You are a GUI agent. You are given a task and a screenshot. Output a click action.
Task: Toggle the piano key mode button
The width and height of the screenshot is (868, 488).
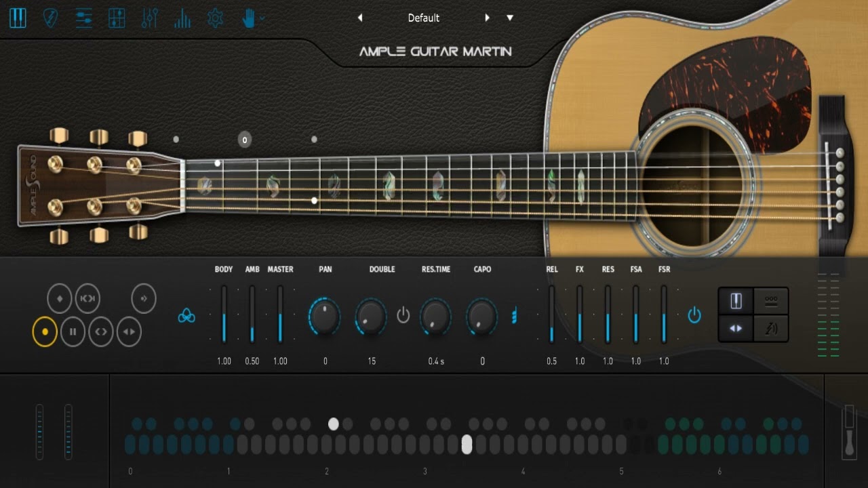pyautogui.click(x=736, y=301)
